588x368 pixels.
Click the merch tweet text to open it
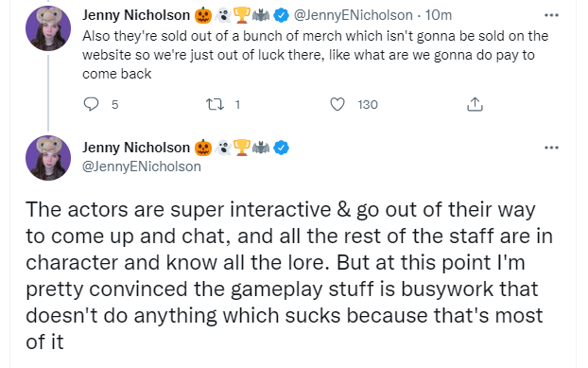tap(315, 55)
